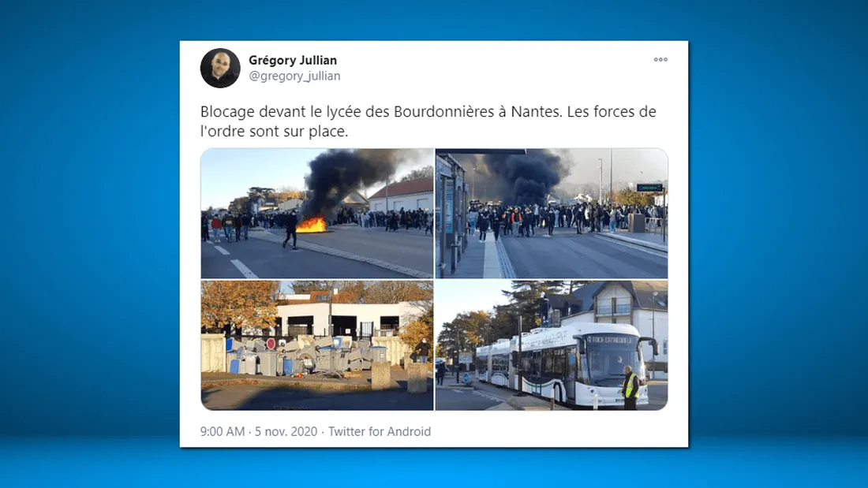
Task: Click the phrase 'l'ordre sont sur place.'
Action: 274,132
